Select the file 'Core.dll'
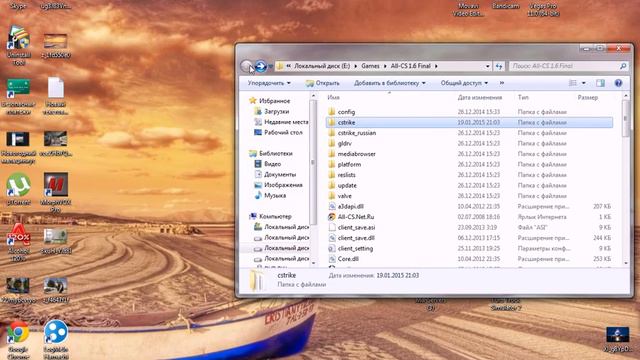 pyautogui.click(x=348, y=259)
